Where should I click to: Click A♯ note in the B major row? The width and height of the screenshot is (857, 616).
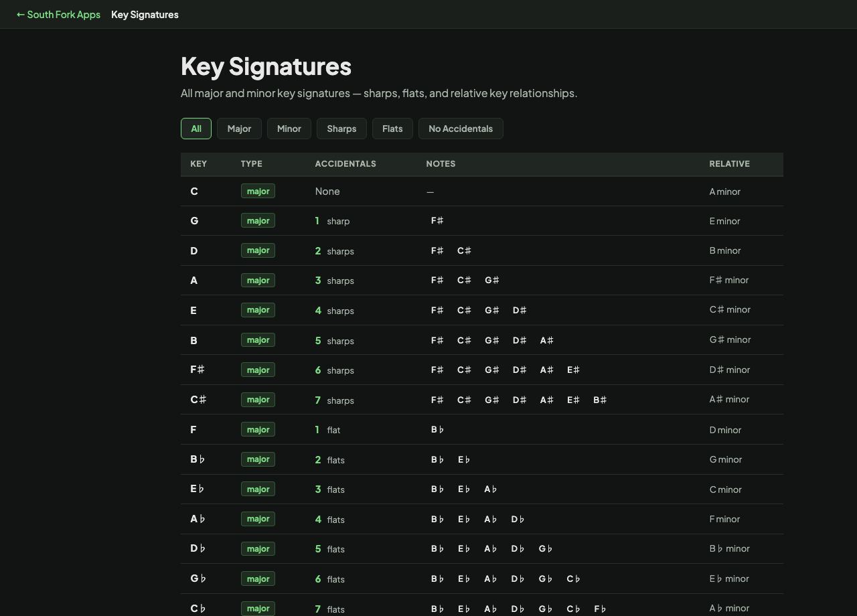(x=547, y=340)
